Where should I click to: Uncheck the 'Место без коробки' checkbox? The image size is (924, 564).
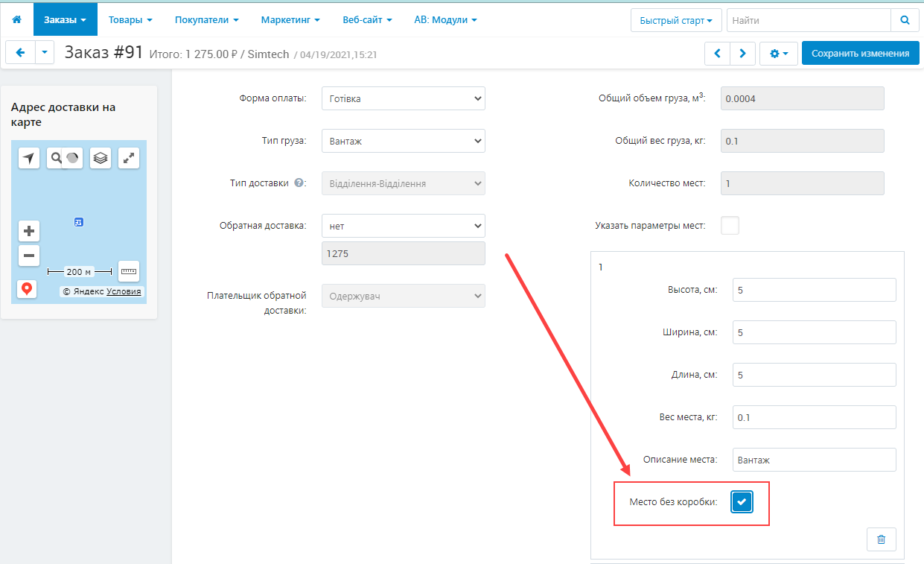(x=741, y=503)
